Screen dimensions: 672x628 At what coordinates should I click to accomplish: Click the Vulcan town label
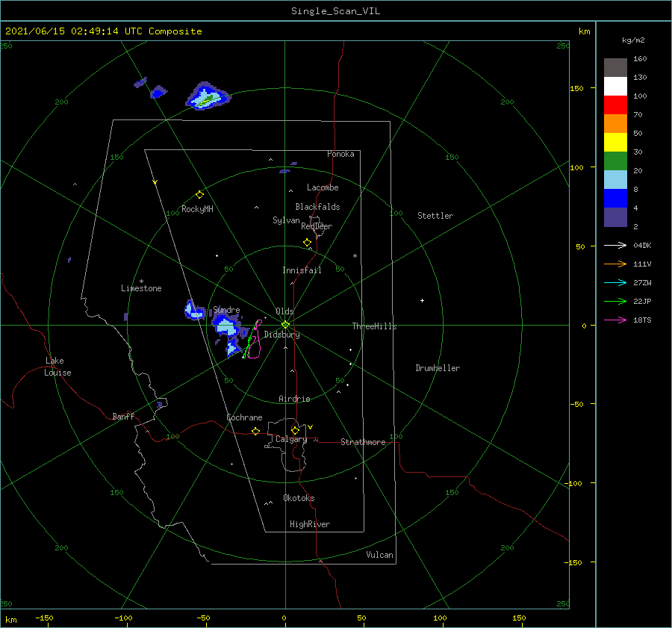[x=379, y=555]
